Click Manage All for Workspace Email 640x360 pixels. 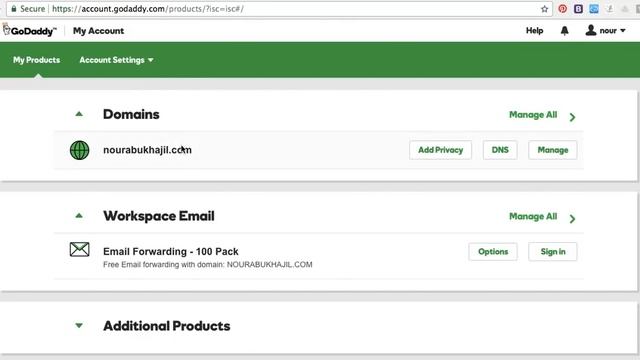pyautogui.click(x=533, y=216)
